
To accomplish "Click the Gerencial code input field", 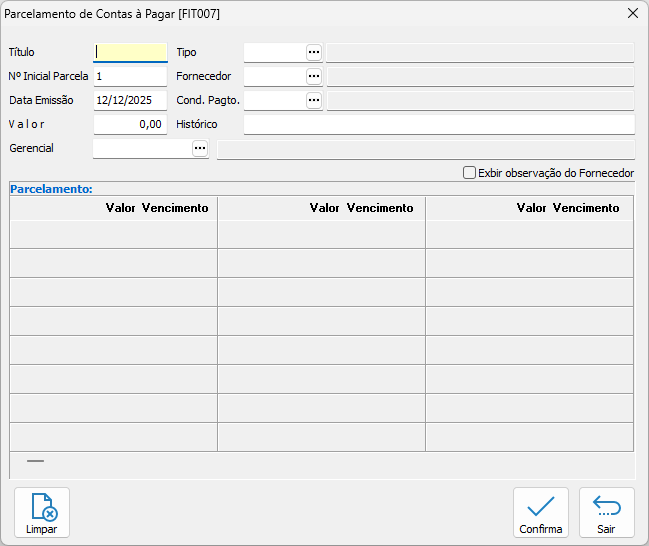I will (x=142, y=148).
